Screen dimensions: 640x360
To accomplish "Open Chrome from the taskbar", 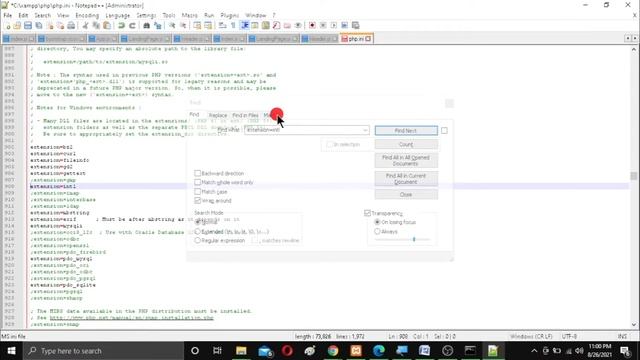I will [333, 351].
